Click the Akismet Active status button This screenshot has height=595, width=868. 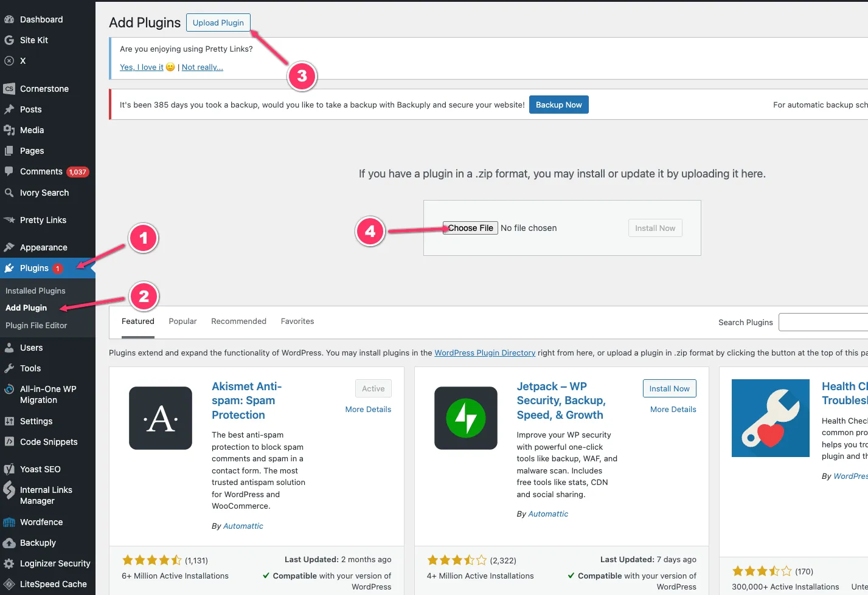tap(373, 388)
